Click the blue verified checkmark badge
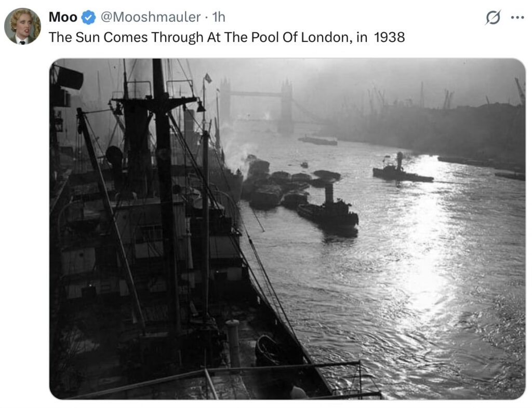The height and width of the screenshot is (408, 532). (x=88, y=17)
